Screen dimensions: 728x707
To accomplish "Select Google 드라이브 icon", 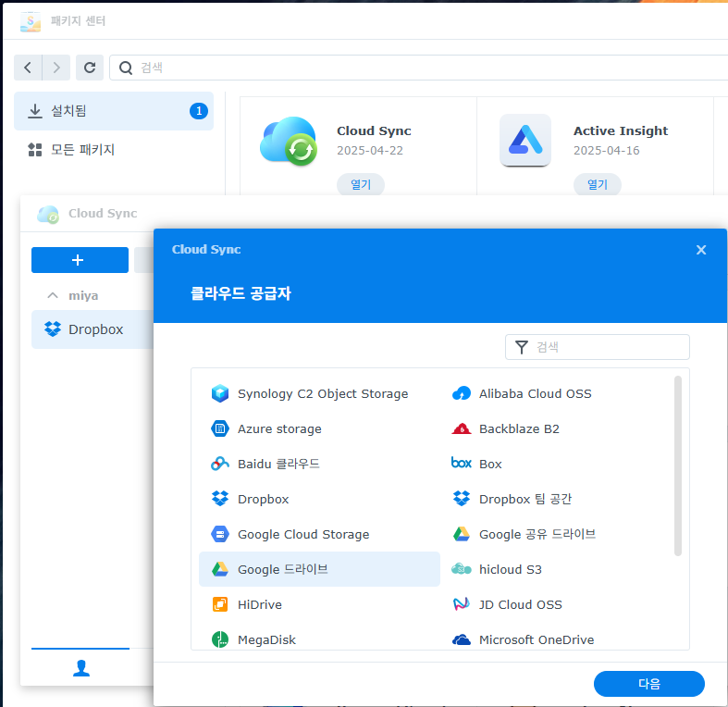I will (x=220, y=569).
